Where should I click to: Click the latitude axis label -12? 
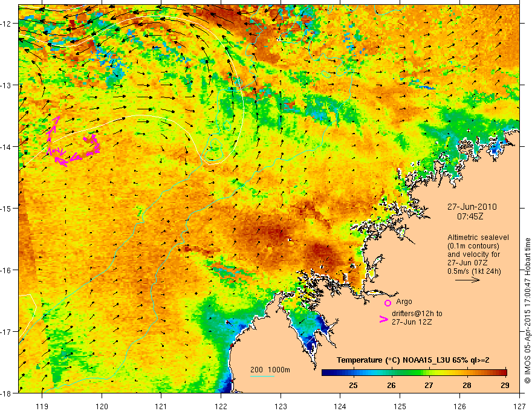point(6,24)
